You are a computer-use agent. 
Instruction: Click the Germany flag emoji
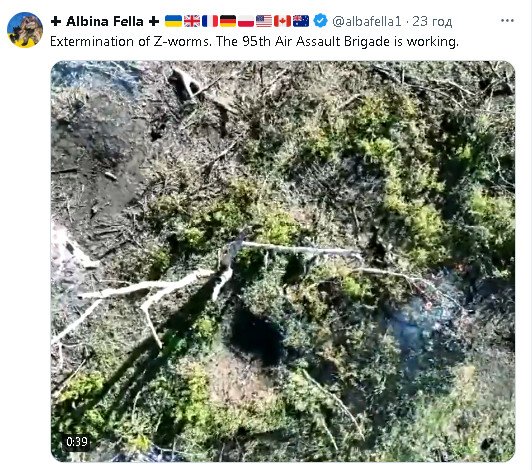[x=228, y=21]
